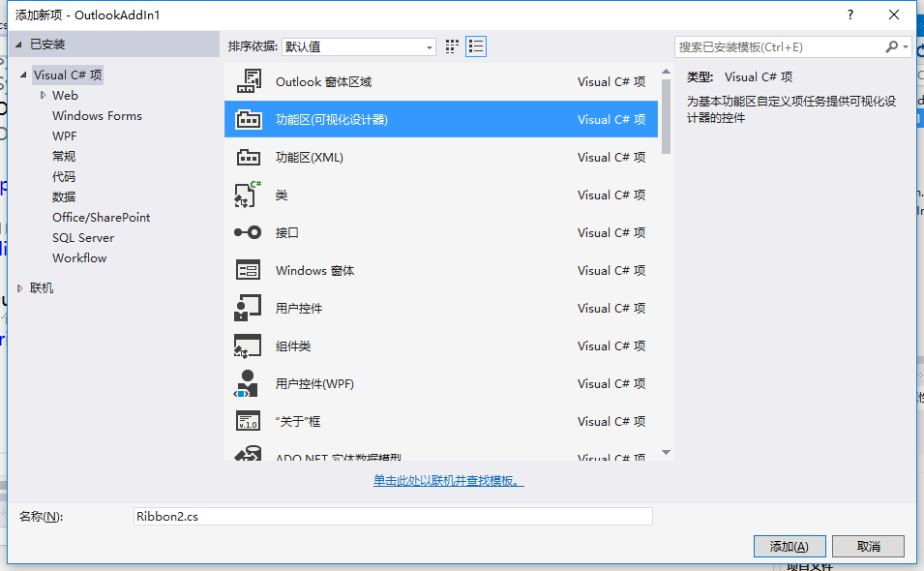Collapse the 已安装 section

[18, 45]
